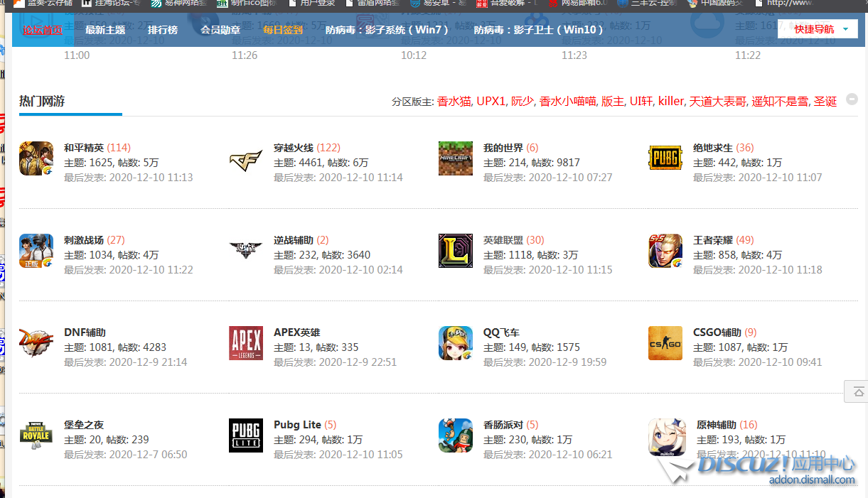The height and width of the screenshot is (498, 868).
Task: Click the APEX Legends forum icon
Action: (246, 343)
